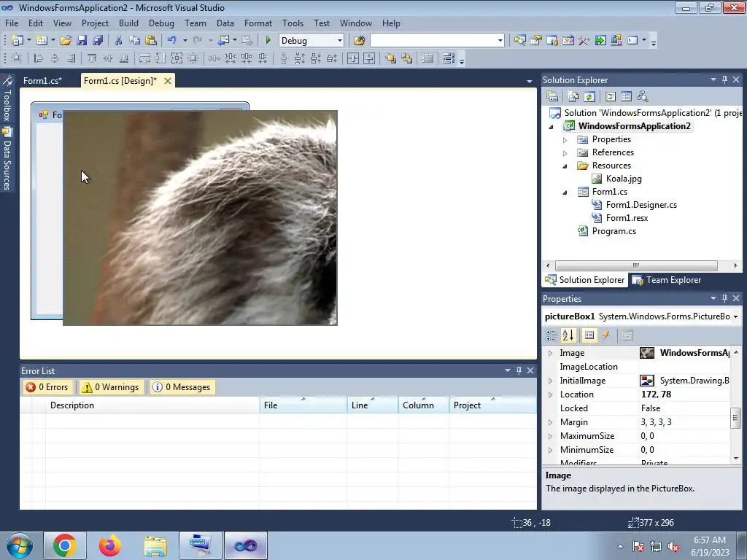The width and height of the screenshot is (747, 560).
Task: Toggle the 0 Errors filter
Action: [47, 387]
